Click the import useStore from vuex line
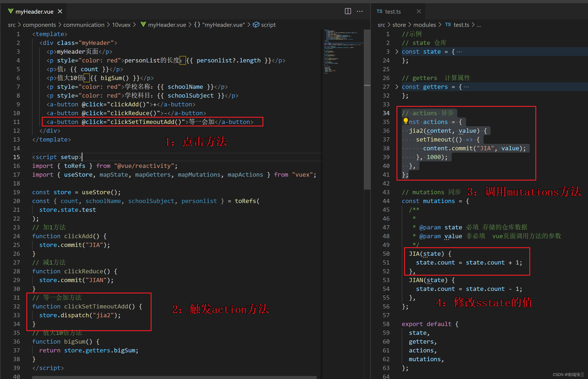The image size is (588, 379). pos(174,175)
